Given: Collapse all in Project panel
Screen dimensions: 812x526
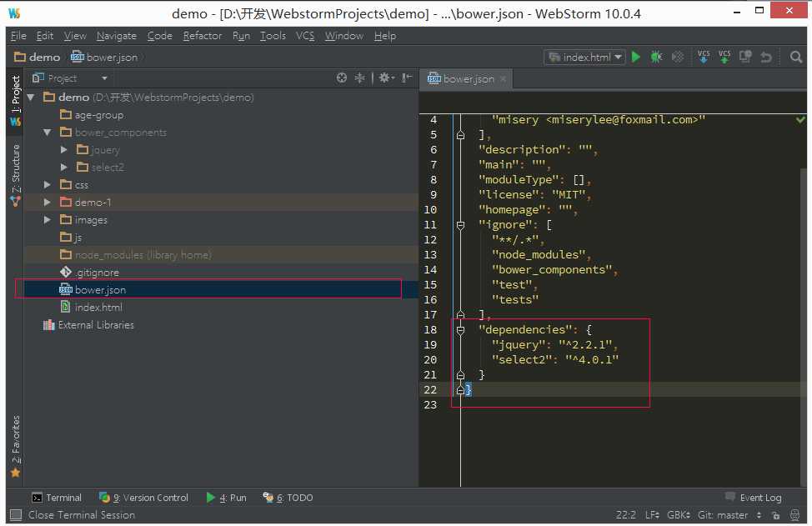Looking at the screenshot, I should [x=359, y=78].
